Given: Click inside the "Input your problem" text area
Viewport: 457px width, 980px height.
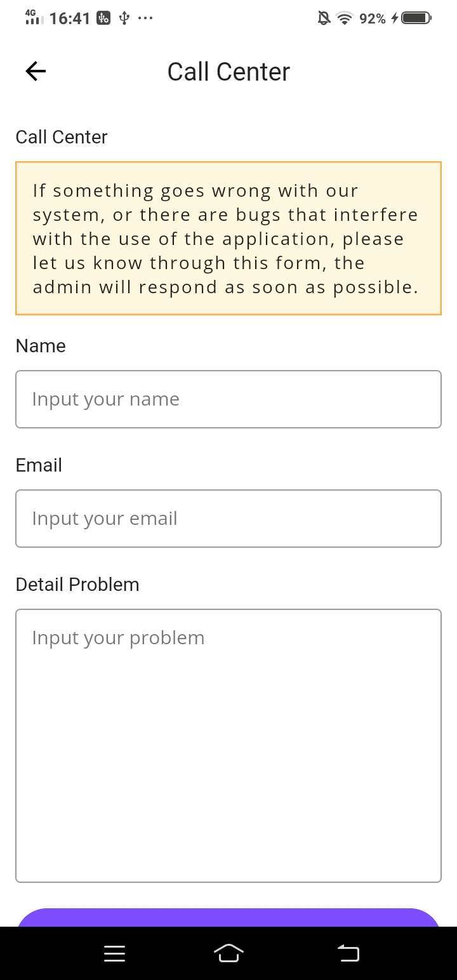Looking at the screenshot, I should point(228,746).
